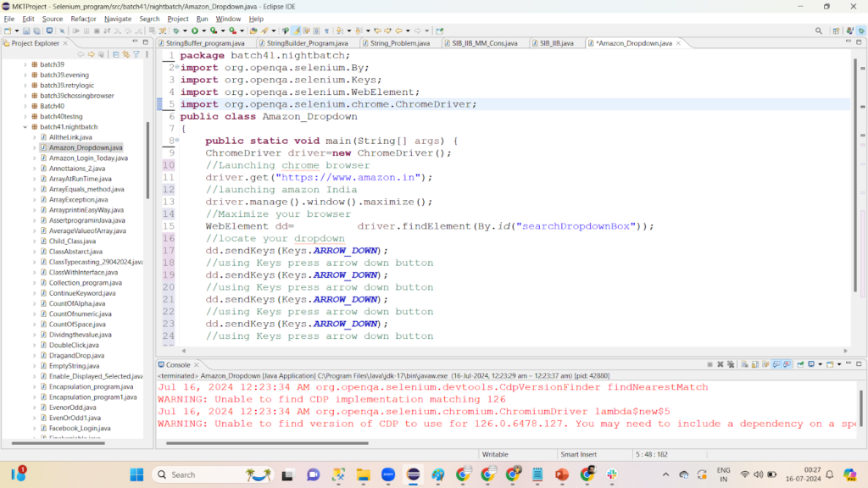
Task: Select Amazon_Login_Today.java in Project Explorer
Action: click(88, 158)
